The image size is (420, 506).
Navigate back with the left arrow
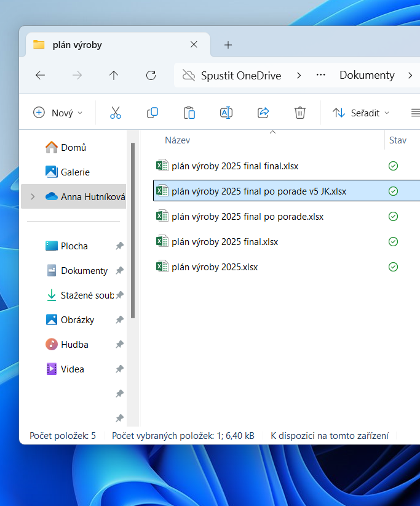click(40, 75)
